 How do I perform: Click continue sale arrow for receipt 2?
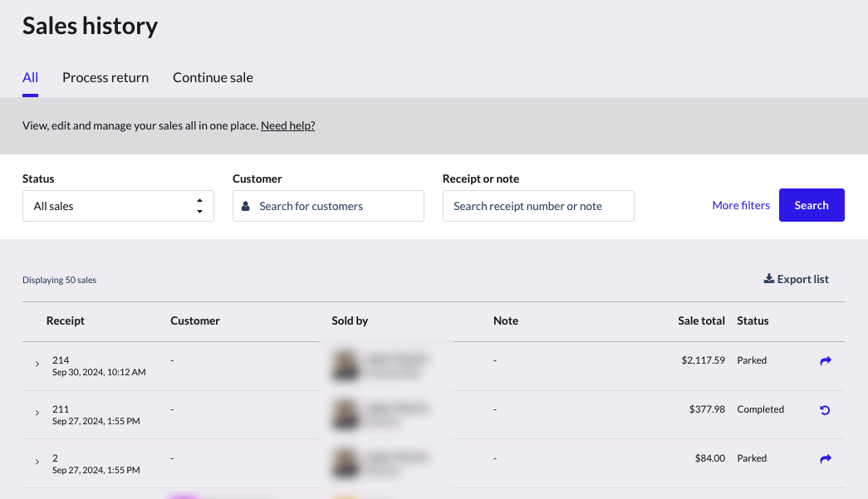point(825,458)
